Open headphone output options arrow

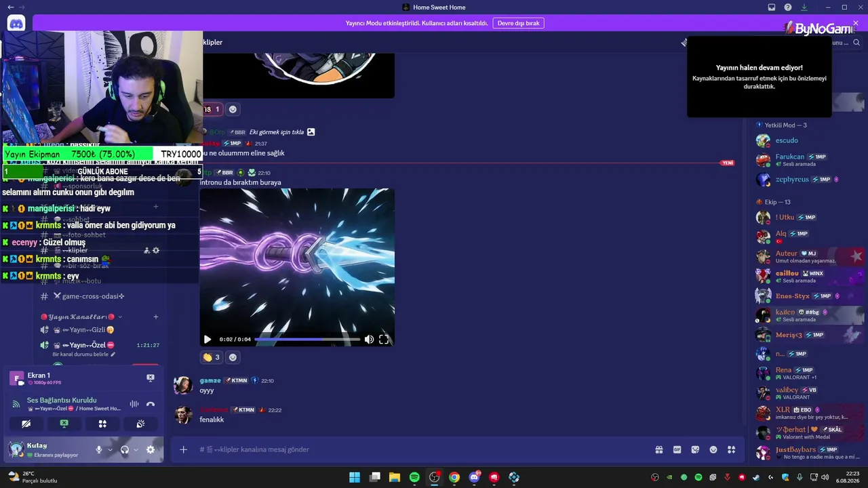pos(136,449)
